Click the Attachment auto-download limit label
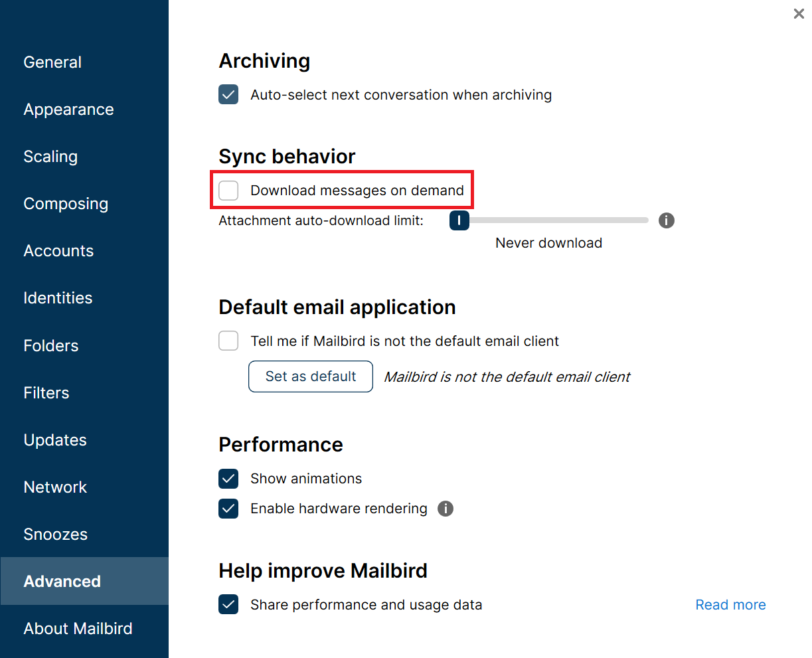Image resolution: width=812 pixels, height=658 pixels. point(321,220)
